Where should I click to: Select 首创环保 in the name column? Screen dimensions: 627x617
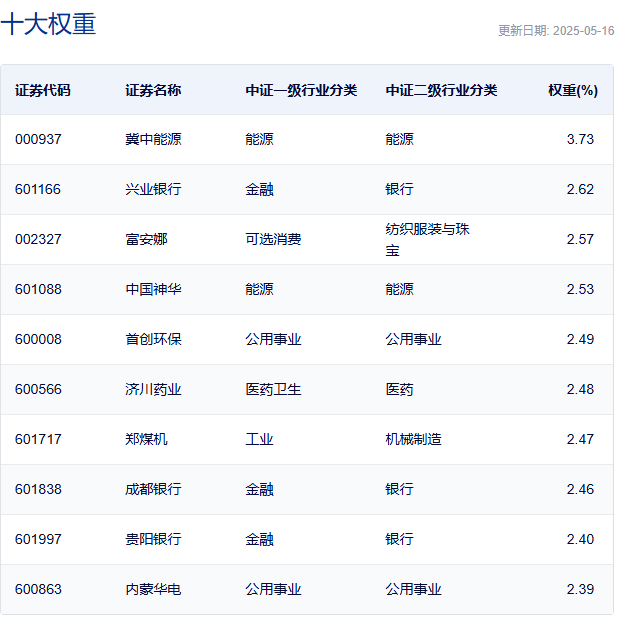pyautogui.click(x=153, y=339)
